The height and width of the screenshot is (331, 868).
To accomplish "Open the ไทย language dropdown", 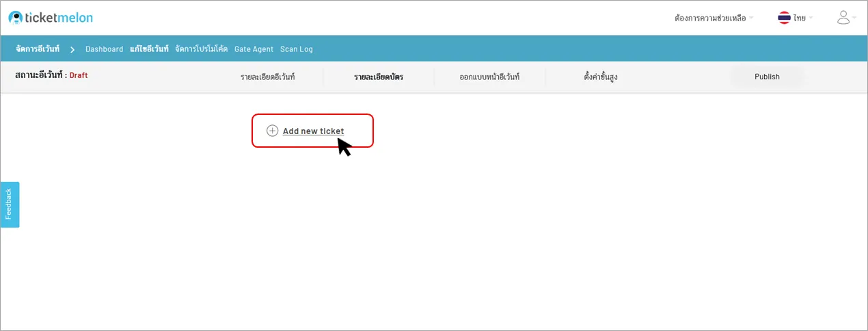I will pos(803,18).
